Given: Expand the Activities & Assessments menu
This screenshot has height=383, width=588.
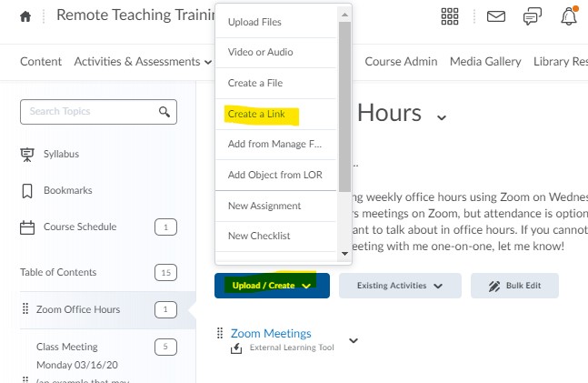Looking at the screenshot, I should tap(143, 62).
